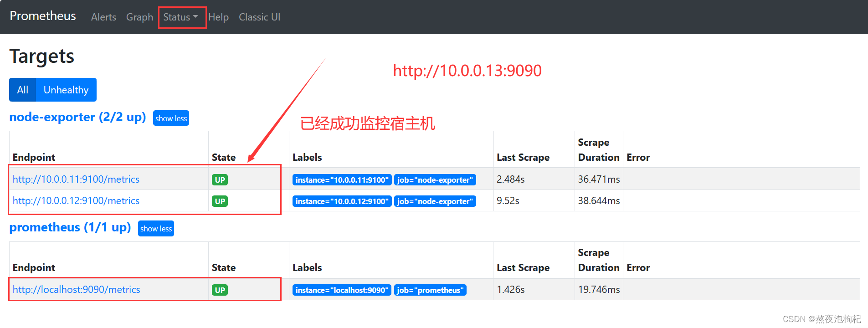Switch to Classic UI
The width and height of the screenshot is (868, 328).
click(259, 17)
